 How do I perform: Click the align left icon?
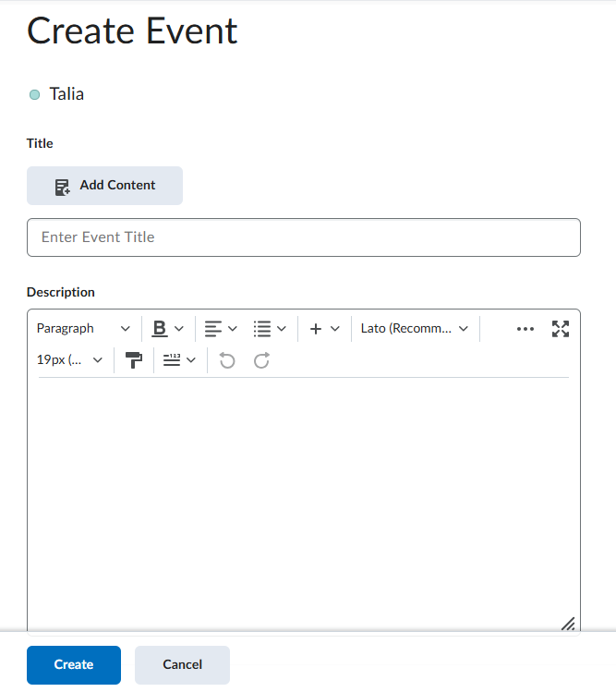[x=213, y=329]
